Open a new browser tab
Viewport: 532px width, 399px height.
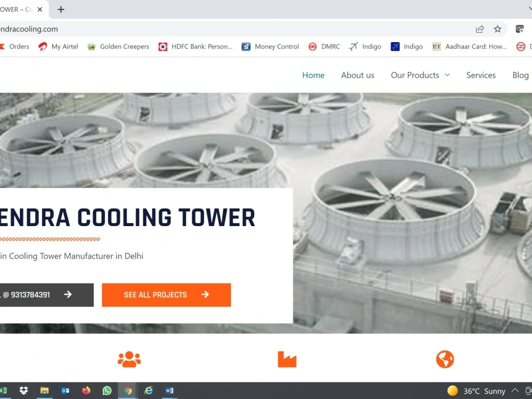click(61, 10)
